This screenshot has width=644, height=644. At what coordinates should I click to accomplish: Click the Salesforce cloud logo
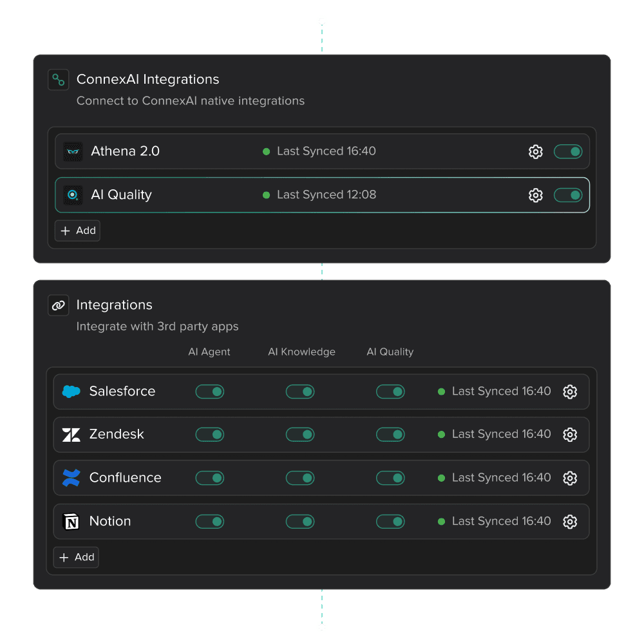point(71,392)
